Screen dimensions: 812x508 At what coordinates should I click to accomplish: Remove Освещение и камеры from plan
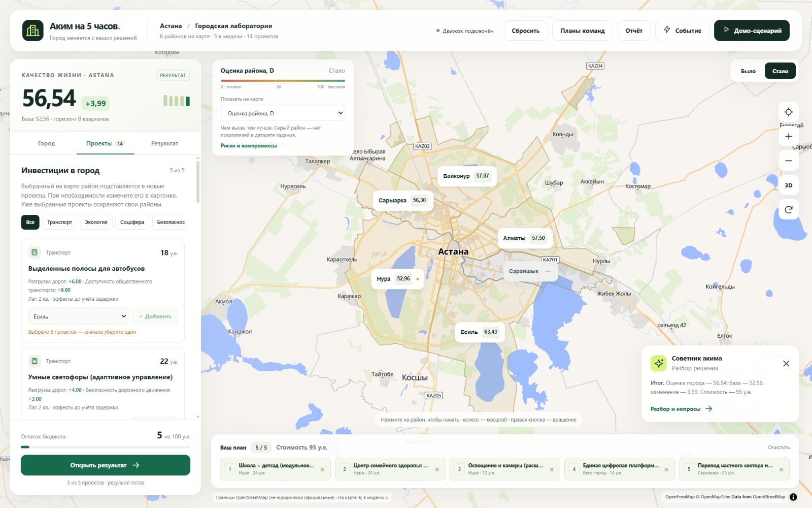pyautogui.click(x=552, y=469)
